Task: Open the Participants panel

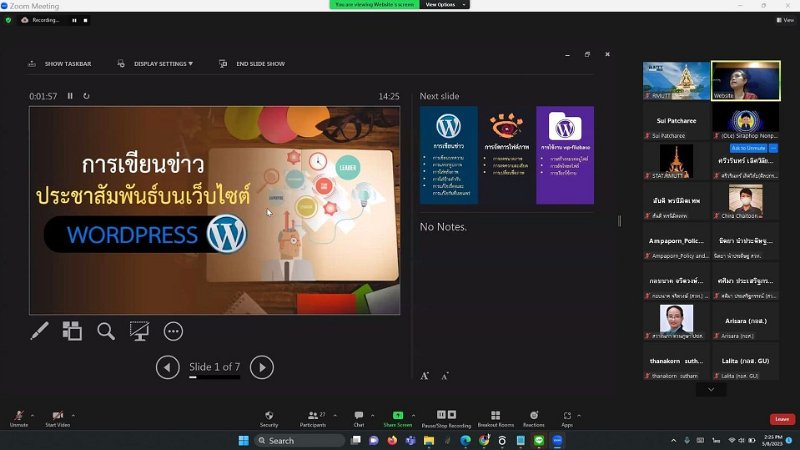Action: pos(314,418)
